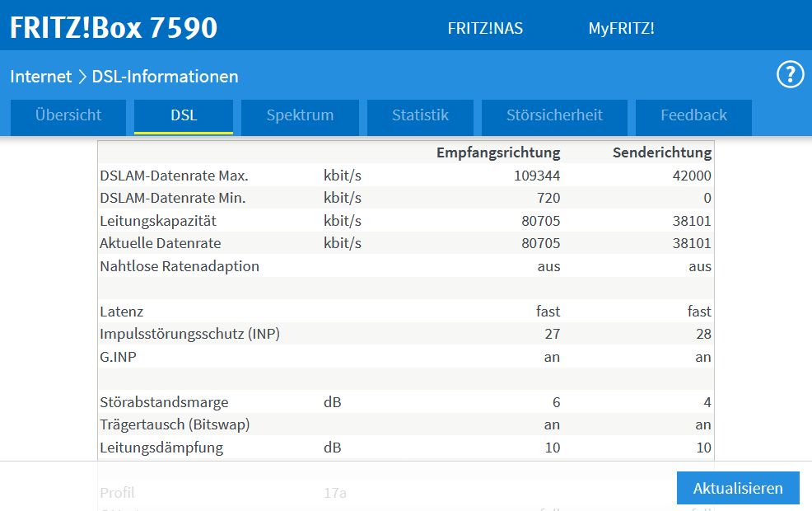Select the DSLAM-Datenrate Max. row label
This screenshot has height=511, width=812.
tap(174, 176)
